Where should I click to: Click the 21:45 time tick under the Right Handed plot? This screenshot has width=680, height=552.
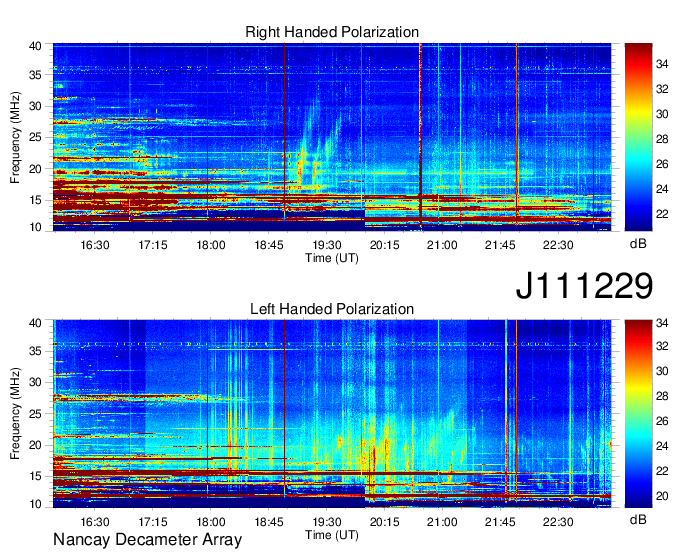tap(500, 245)
